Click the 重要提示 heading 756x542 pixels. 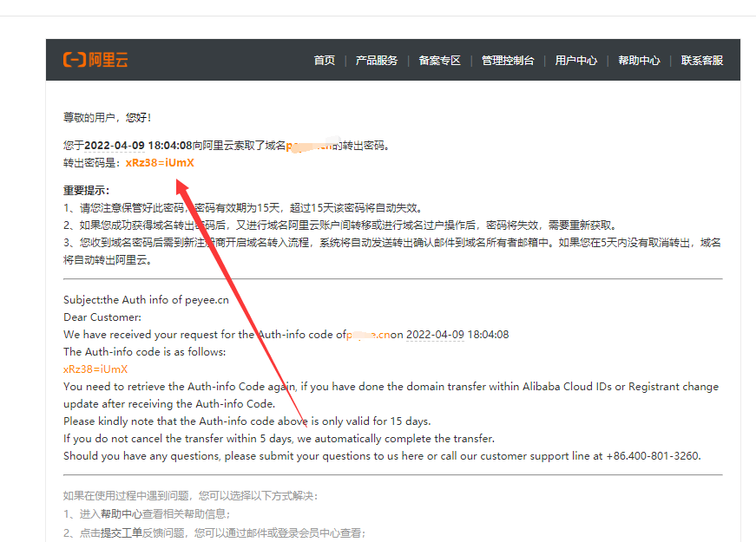point(87,190)
